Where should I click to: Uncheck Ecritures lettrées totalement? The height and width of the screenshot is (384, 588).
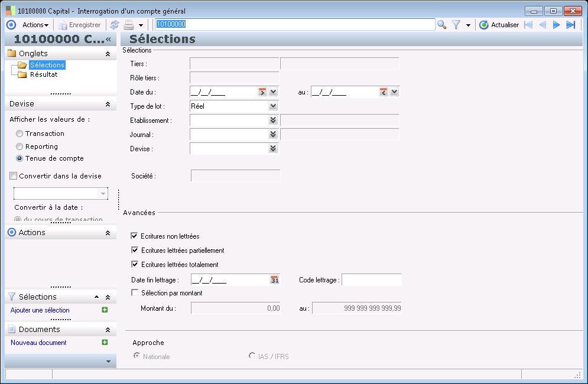[135, 264]
